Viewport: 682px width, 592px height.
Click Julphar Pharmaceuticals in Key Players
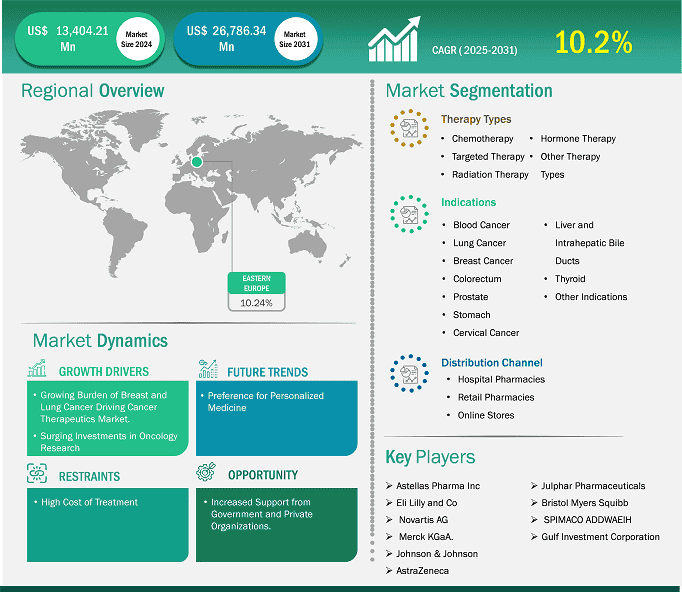tap(593, 486)
